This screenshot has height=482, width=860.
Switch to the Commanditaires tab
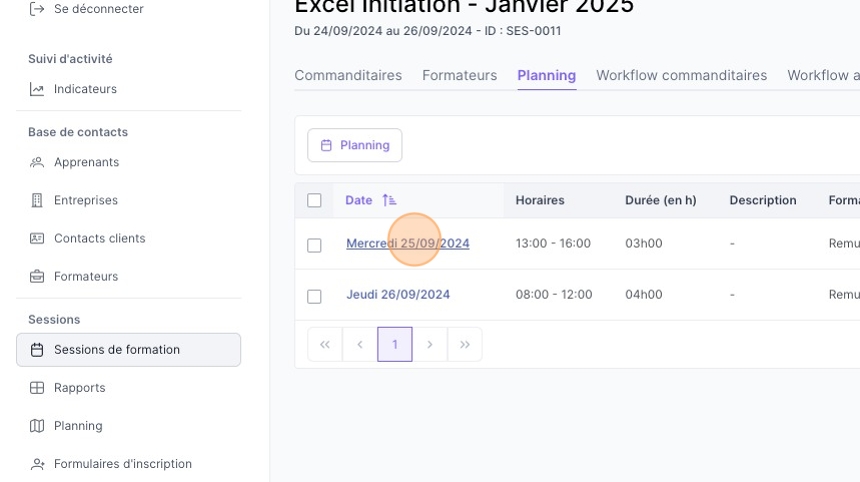[x=348, y=75]
